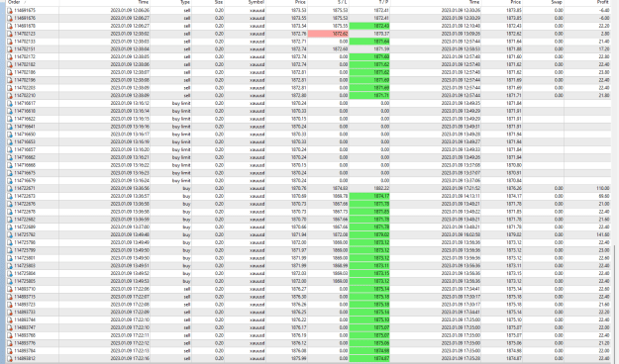Click the sell order icon opened at 17:22:08
Image resolution: width=619 pixels, height=364 pixels.
pos(10,305)
